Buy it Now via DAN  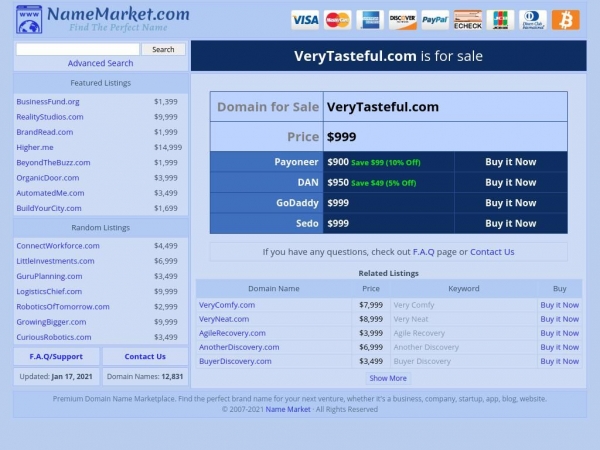(x=510, y=183)
